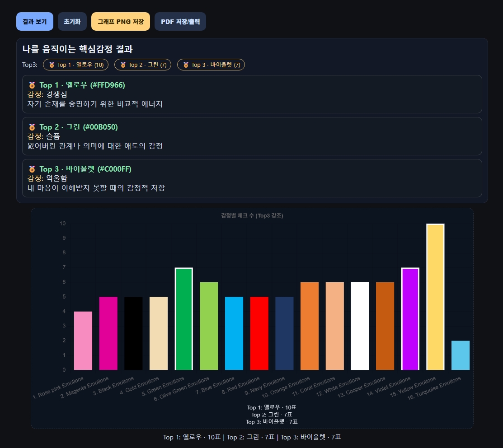Screen dimensions: 503x448
Task: Click the Cooper Emotions bar
Action: (x=385, y=326)
